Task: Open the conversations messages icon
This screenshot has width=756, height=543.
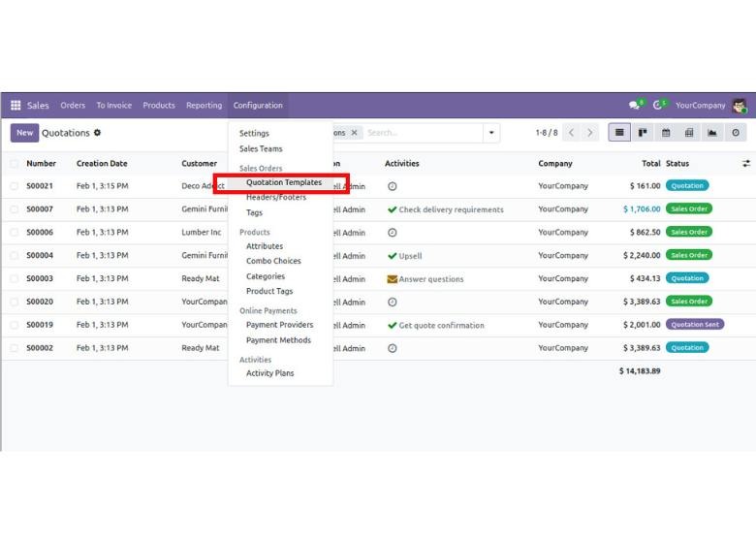Action: [x=635, y=106]
